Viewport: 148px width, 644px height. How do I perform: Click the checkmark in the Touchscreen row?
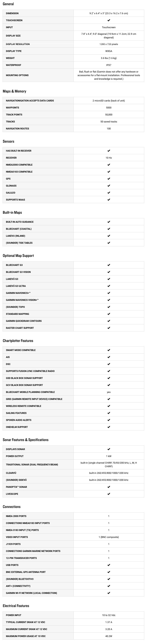click(x=109, y=20)
